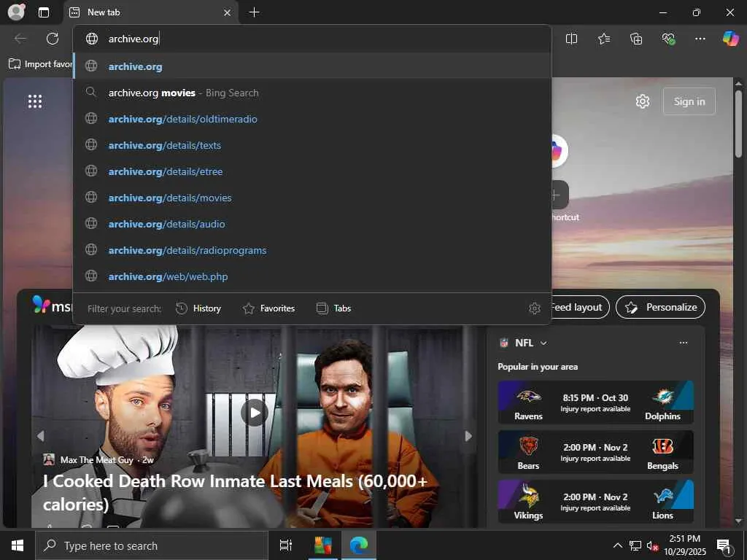Viewport: 747px width, 560px height.
Task: Click the refresh page icon
Action: [x=53, y=39]
